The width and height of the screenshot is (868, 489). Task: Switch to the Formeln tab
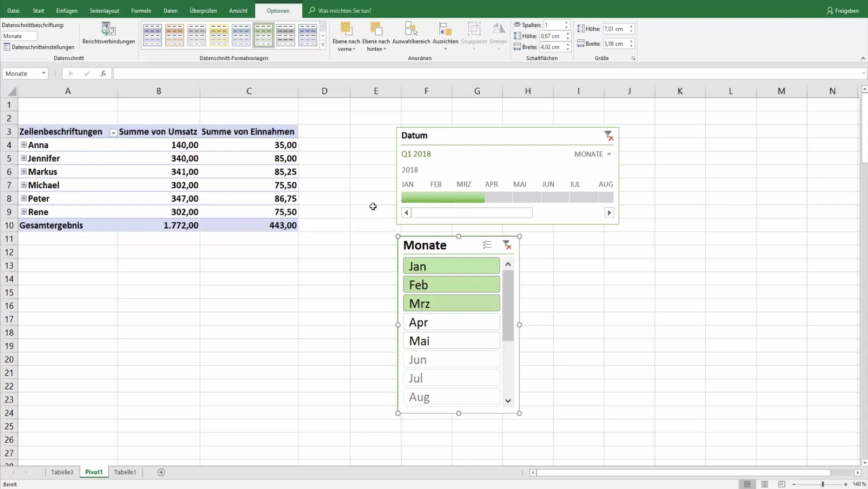(x=141, y=10)
